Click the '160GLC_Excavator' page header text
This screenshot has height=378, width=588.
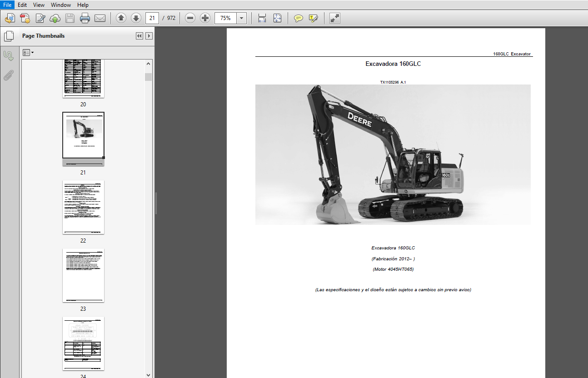pyautogui.click(x=512, y=54)
